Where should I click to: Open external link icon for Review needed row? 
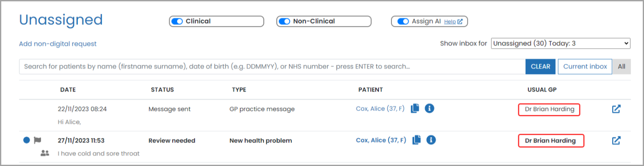pyautogui.click(x=616, y=140)
